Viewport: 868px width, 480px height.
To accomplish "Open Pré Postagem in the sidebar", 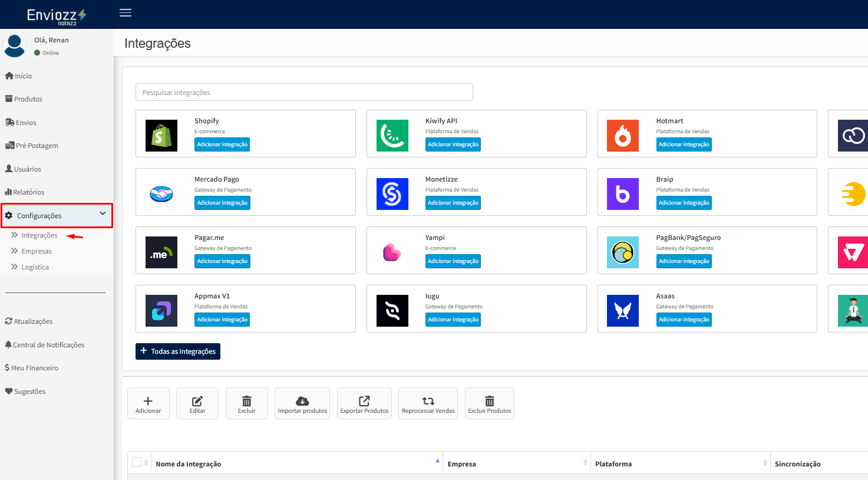I will tap(31, 146).
